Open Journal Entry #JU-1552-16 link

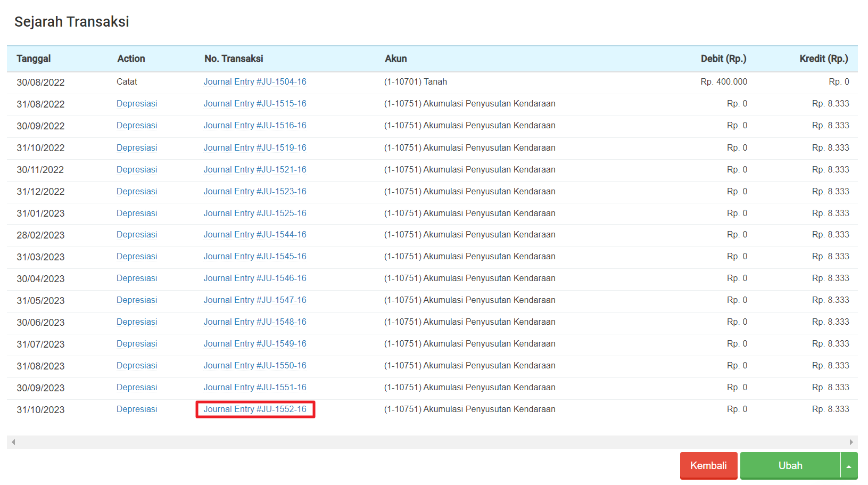coord(255,409)
